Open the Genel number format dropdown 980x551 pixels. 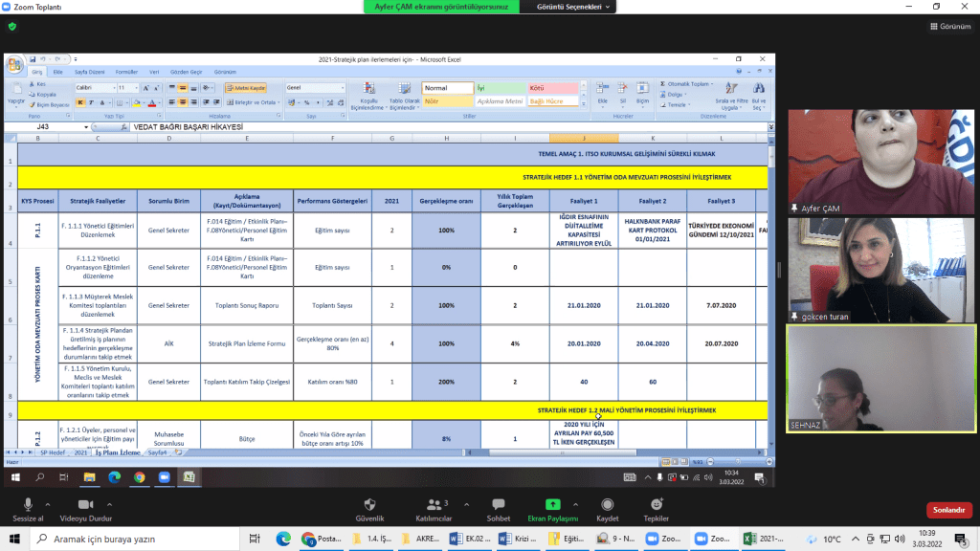[x=315, y=87]
